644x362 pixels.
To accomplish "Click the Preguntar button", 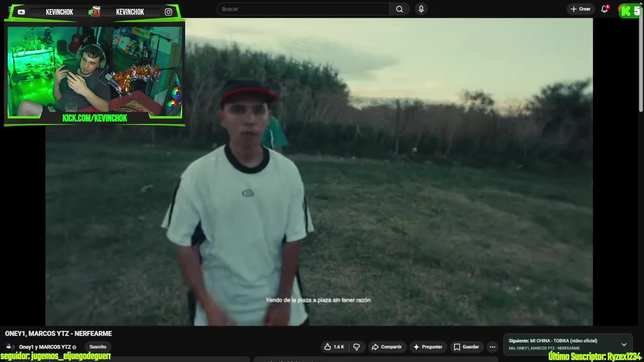I will 428,347.
